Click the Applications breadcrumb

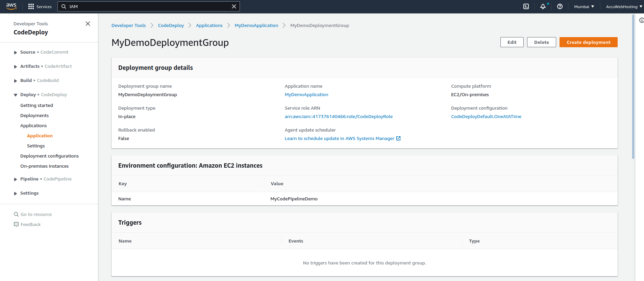click(x=209, y=25)
